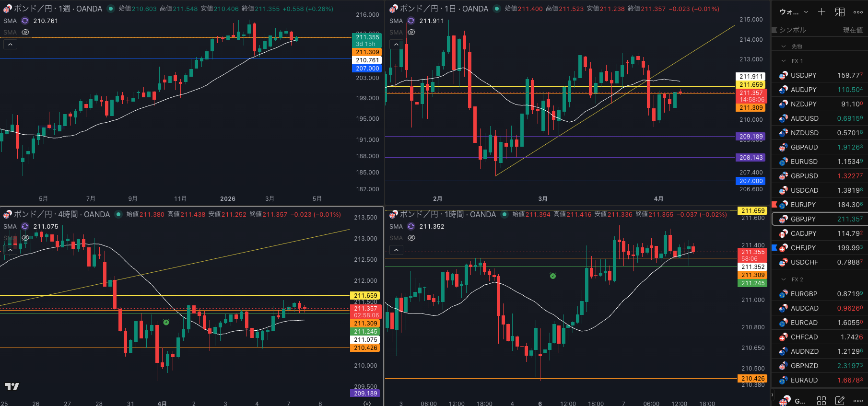Viewport: 868px width, 406px height.
Task: Unhide the second SMA on daily chart
Action: tap(411, 32)
